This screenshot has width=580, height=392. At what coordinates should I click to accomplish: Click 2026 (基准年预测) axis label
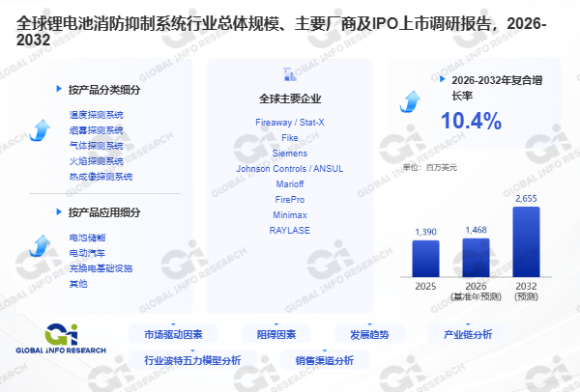click(x=476, y=292)
